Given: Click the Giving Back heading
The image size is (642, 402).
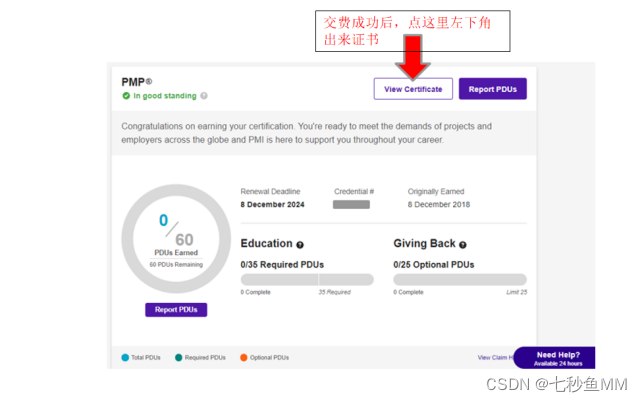Looking at the screenshot, I should coord(424,243).
